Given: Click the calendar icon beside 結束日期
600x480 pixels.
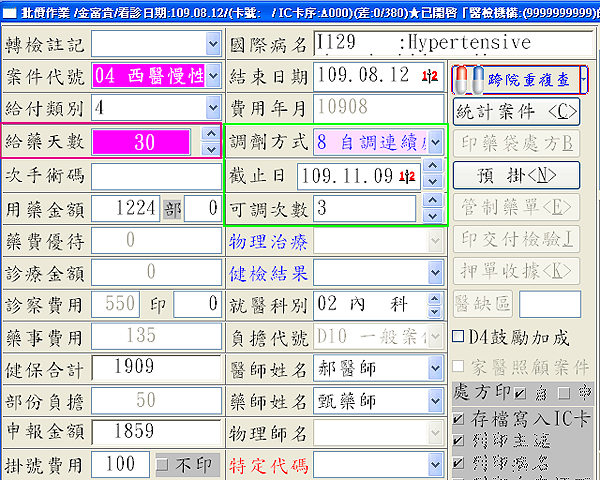Looking at the screenshot, I should (x=429, y=77).
